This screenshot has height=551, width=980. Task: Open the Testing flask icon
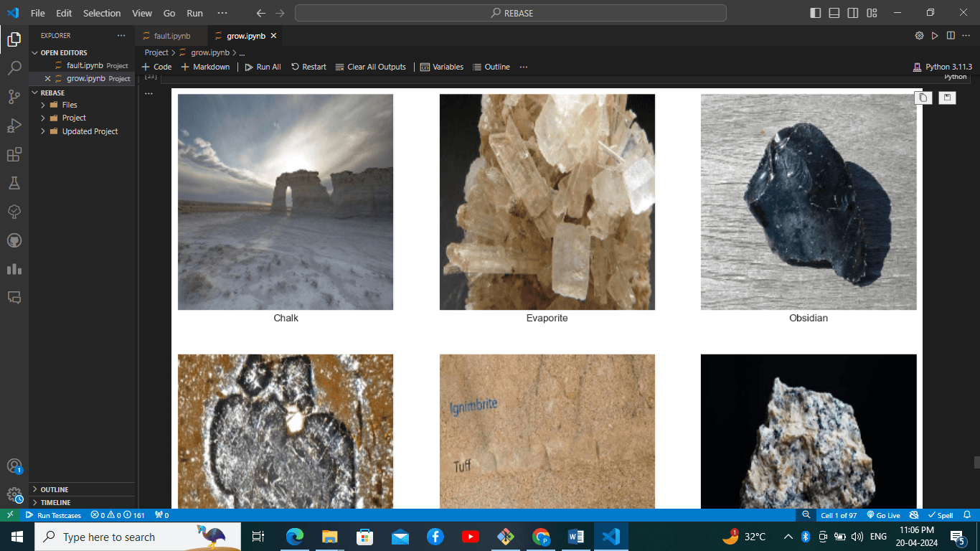point(14,183)
